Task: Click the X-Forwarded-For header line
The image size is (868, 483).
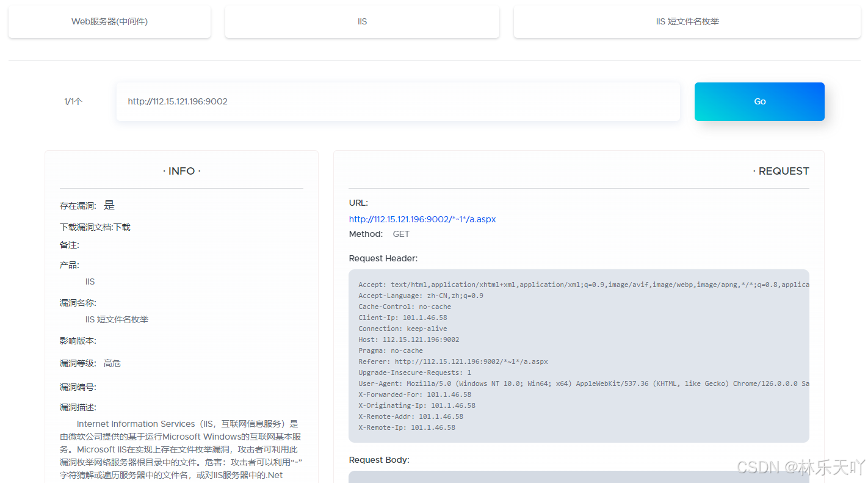Action: [x=415, y=394]
